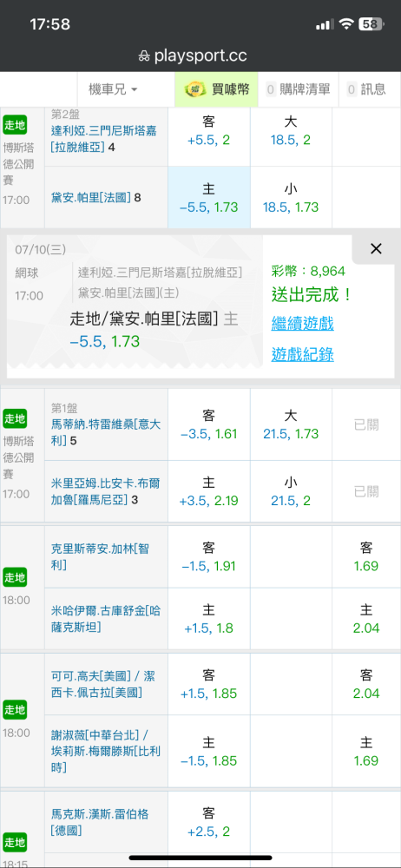The image size is (401, 868).
Task: Open the 訊息 messages tab
Action: pyautogui.click(x=366, y=89)
